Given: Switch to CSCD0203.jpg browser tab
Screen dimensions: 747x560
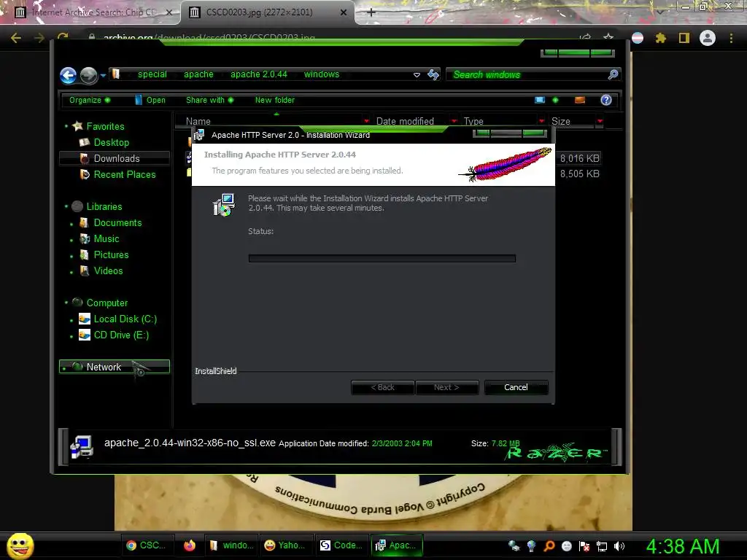Looking at the screenshot, I should [x=260, y=12].
